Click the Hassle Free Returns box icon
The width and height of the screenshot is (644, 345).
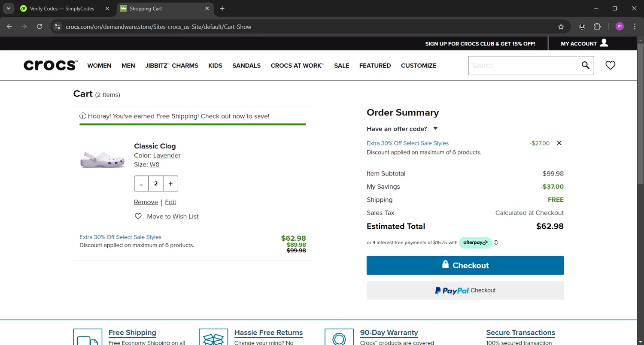click(213, 337)
